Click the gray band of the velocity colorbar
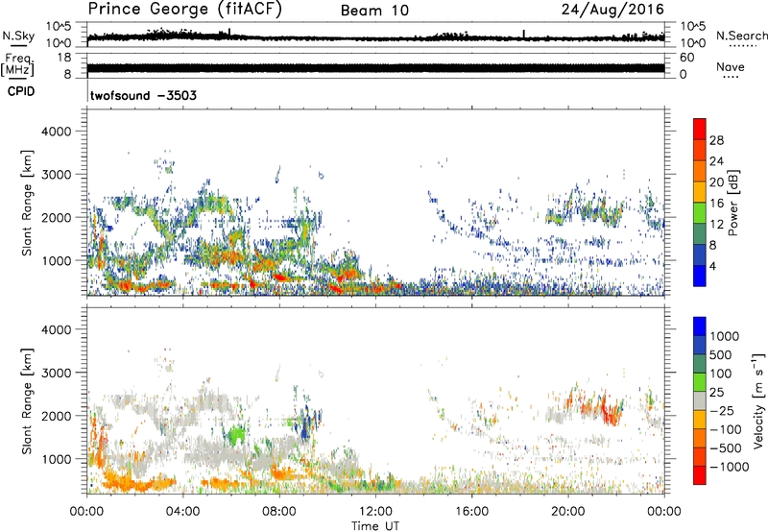Image resolution: width=768 pixels, height=532 pixels. coord(700,400)
